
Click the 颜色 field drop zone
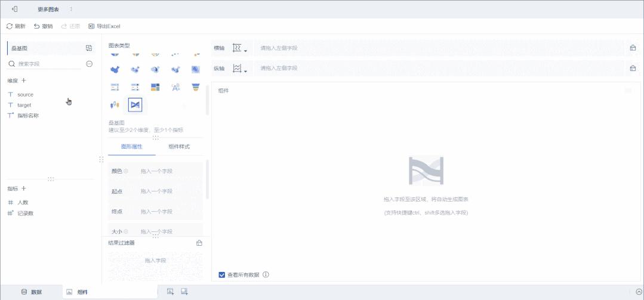click(171, 171)
